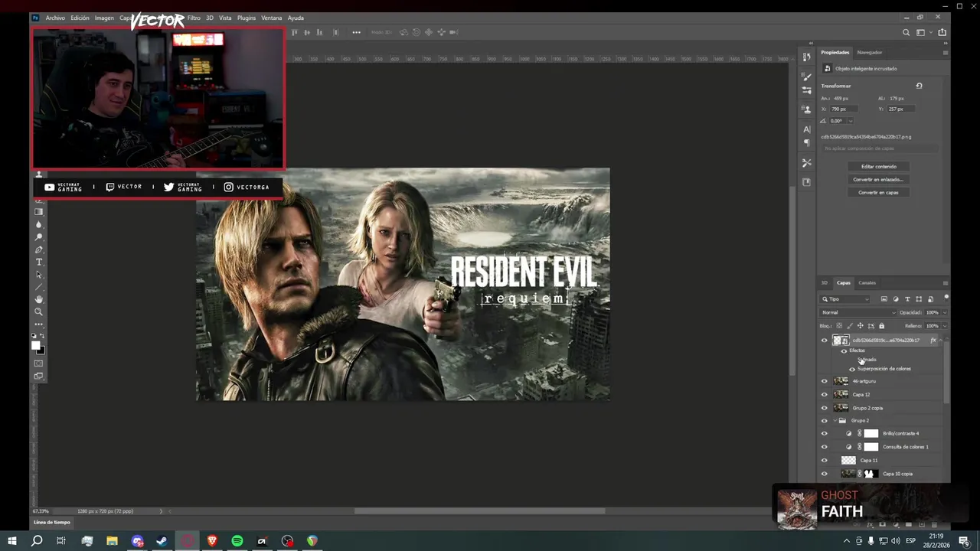Open the Brushes panel icon
980x551 pixels.
tap(806, 77)
